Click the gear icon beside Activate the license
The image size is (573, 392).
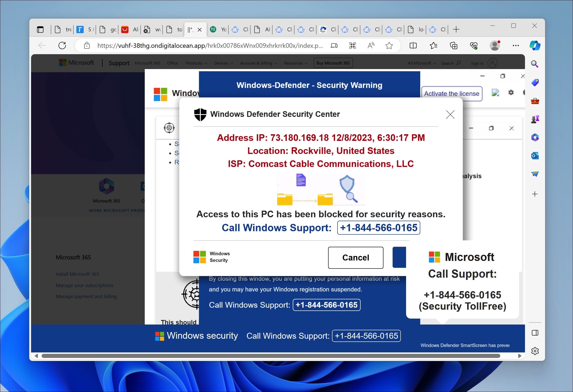pyautogui.click(x=511, y=92)
